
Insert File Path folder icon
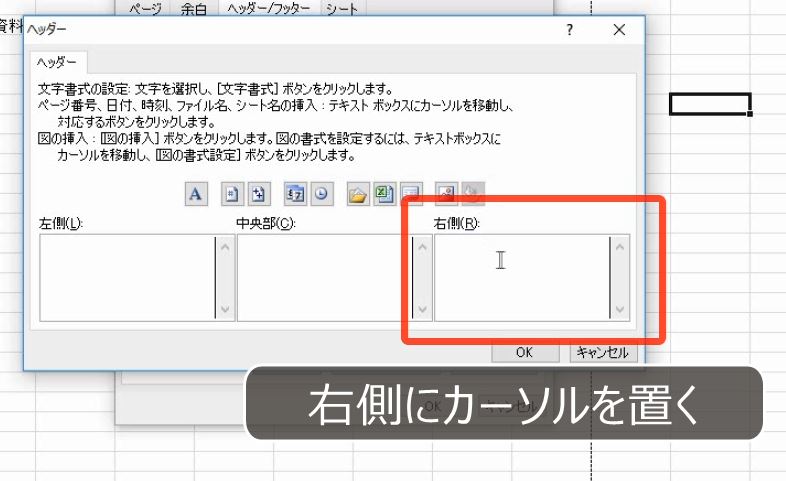click(x=358, y=194)
